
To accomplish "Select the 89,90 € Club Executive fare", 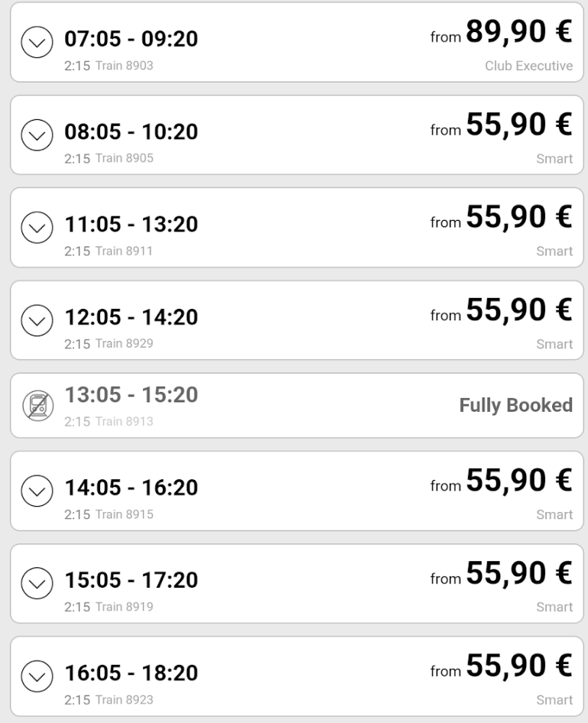I will pos(518,33).
